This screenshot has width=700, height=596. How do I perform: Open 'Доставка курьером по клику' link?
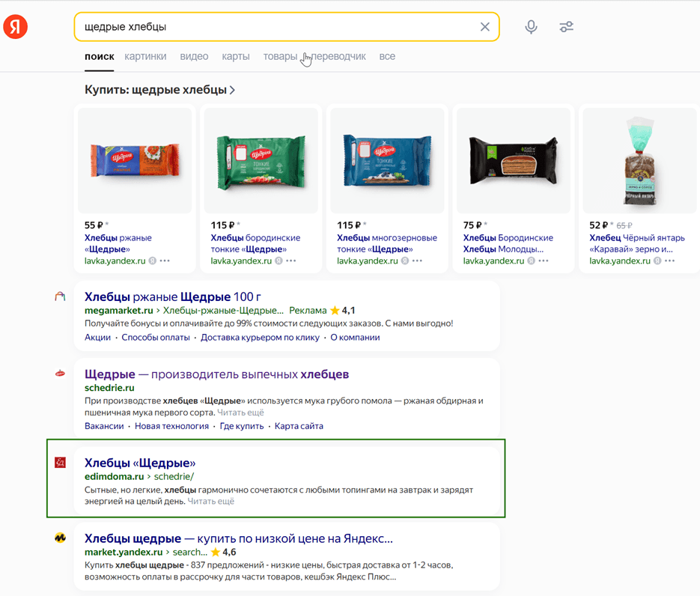tap(261, 337)
